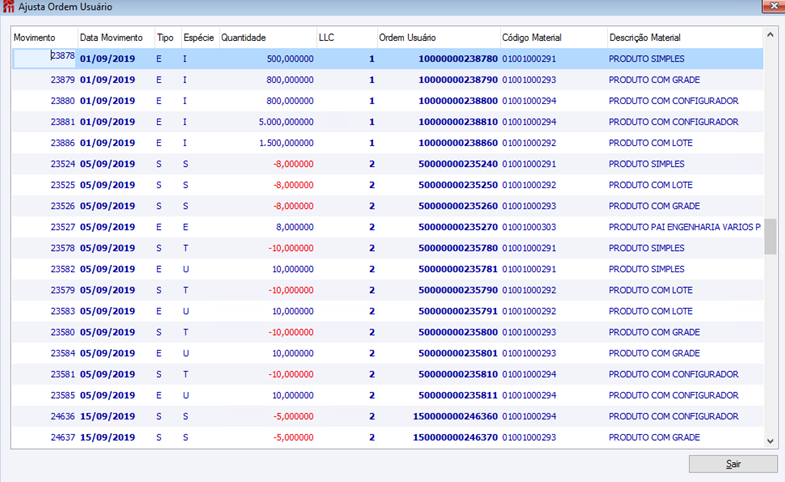Image resolution: width=785 pixels, height=482 pixels.
Task: Click ordem usuário 50000000235240
Action: pyautogui.click(x=458, y=164)
